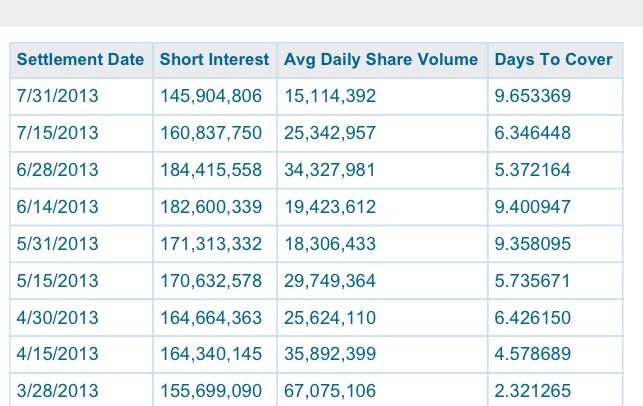
Task: Select short interest value 171,313,332
Action: pyautogui.click(x=211, y=244)
